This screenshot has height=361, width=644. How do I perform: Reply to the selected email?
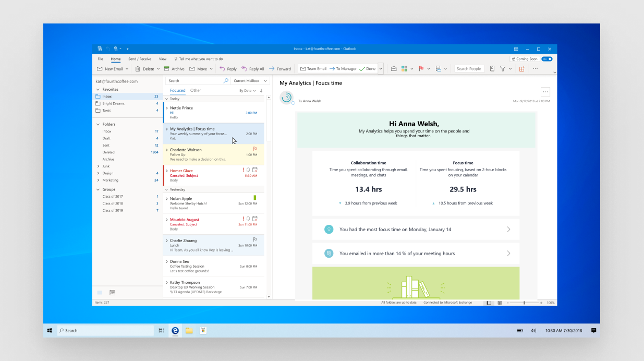228,69
